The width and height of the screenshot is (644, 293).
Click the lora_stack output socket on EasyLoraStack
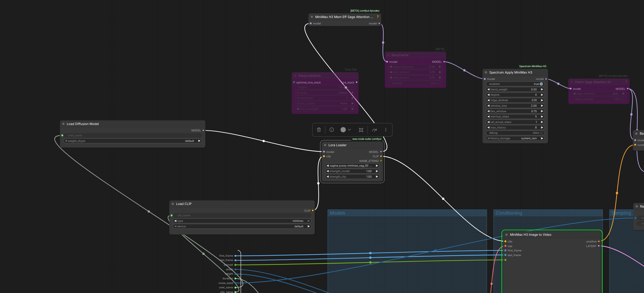[x=356, y=82]
